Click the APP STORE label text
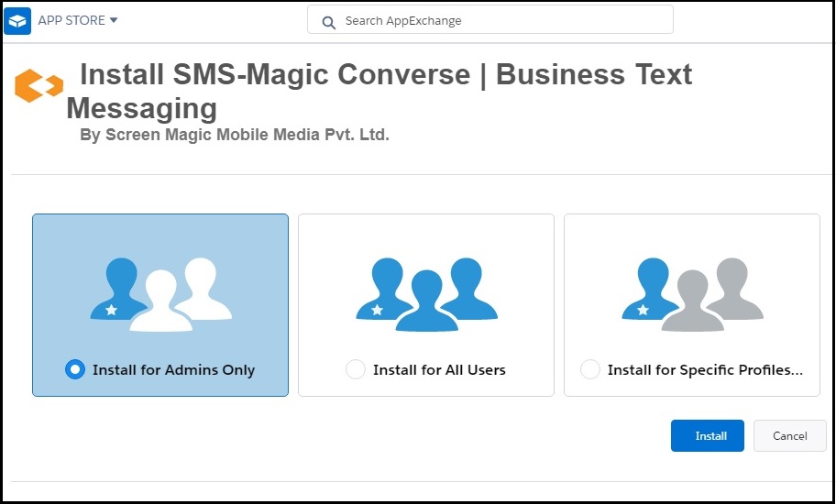The height and width of the screenshot is (504, 836). click(71, 20)
